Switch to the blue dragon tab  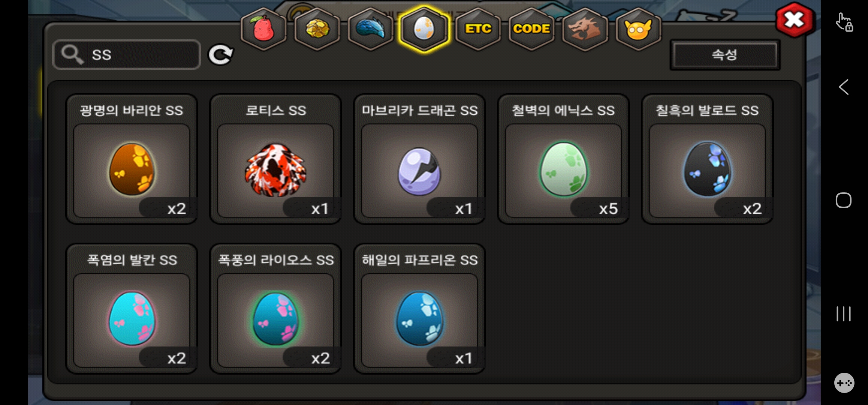[371, 29]
